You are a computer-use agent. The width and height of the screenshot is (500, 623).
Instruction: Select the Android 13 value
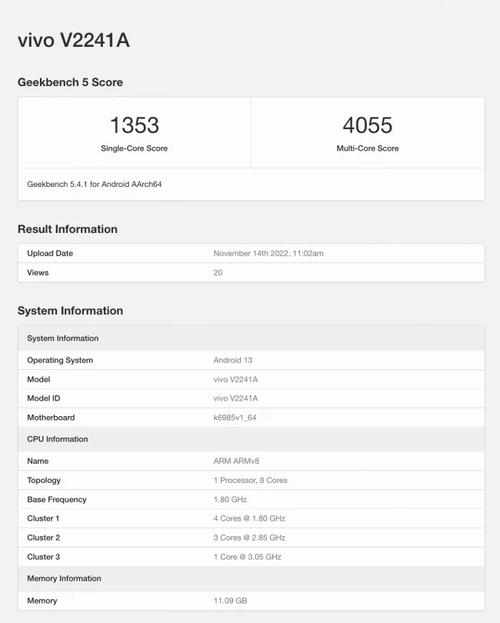233,360
